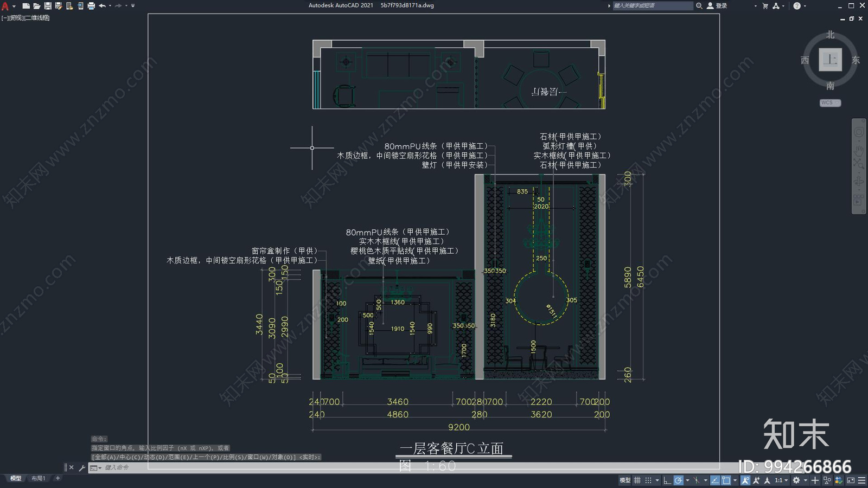Select the 东 direction on the ViewCube
Viewport: 868px width, 488px height.
856,60
